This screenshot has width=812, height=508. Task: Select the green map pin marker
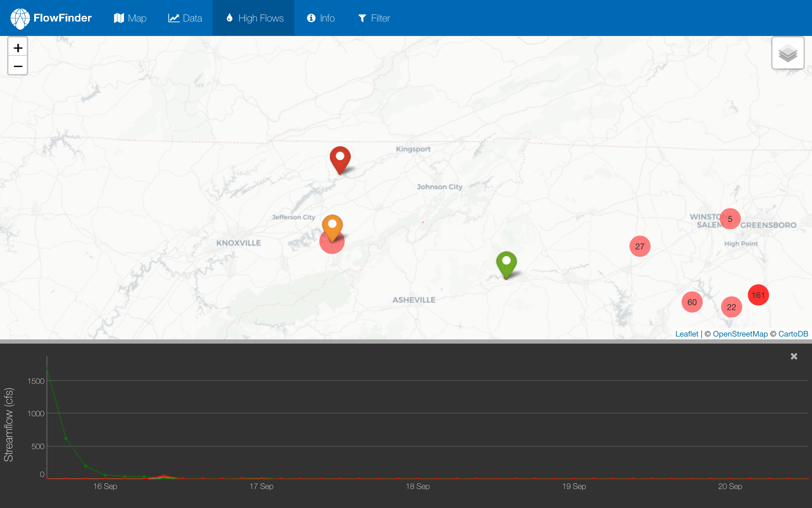coord(506,265)
